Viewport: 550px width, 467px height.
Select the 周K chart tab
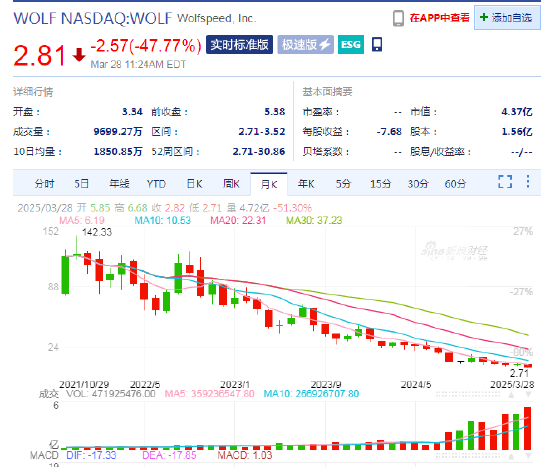pyautogui.click(x=231, y=184)
